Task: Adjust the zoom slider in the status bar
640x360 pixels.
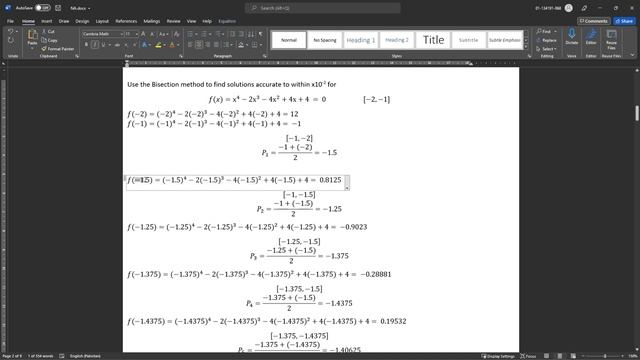Action: [x=605, y=356]
